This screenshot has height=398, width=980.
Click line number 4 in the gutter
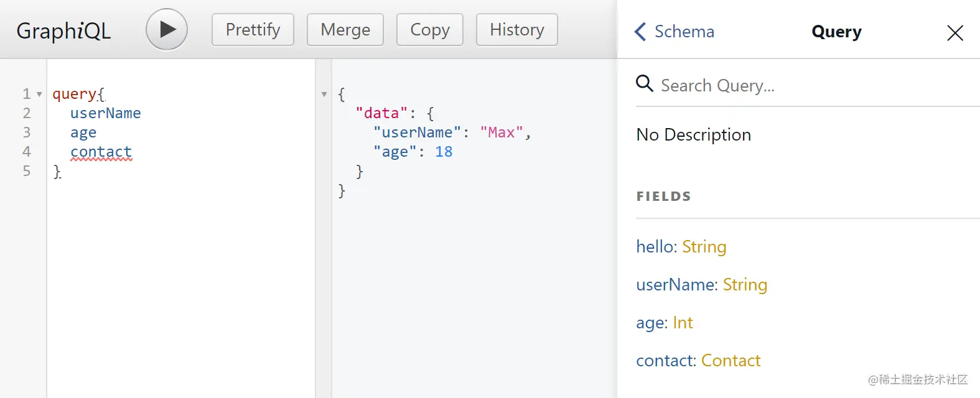coord(27,152)
